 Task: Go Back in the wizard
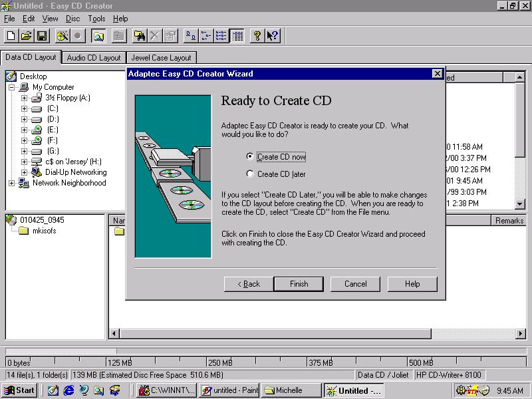248,284
